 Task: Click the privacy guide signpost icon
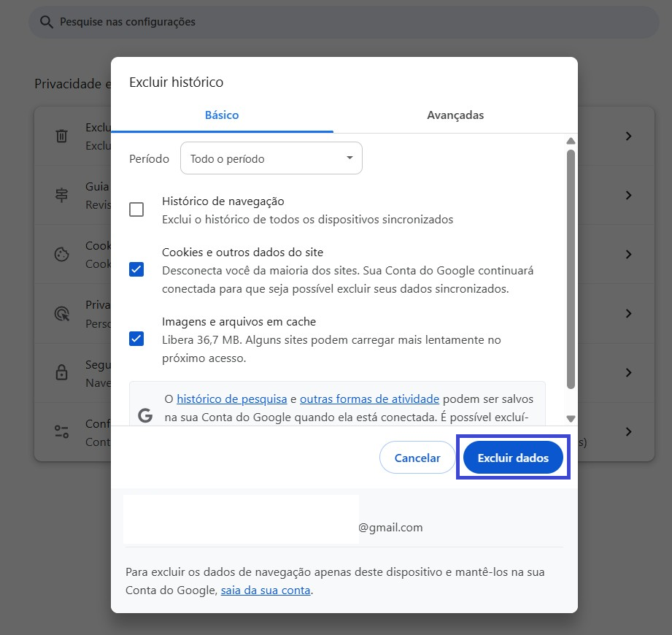coord(62,196)
